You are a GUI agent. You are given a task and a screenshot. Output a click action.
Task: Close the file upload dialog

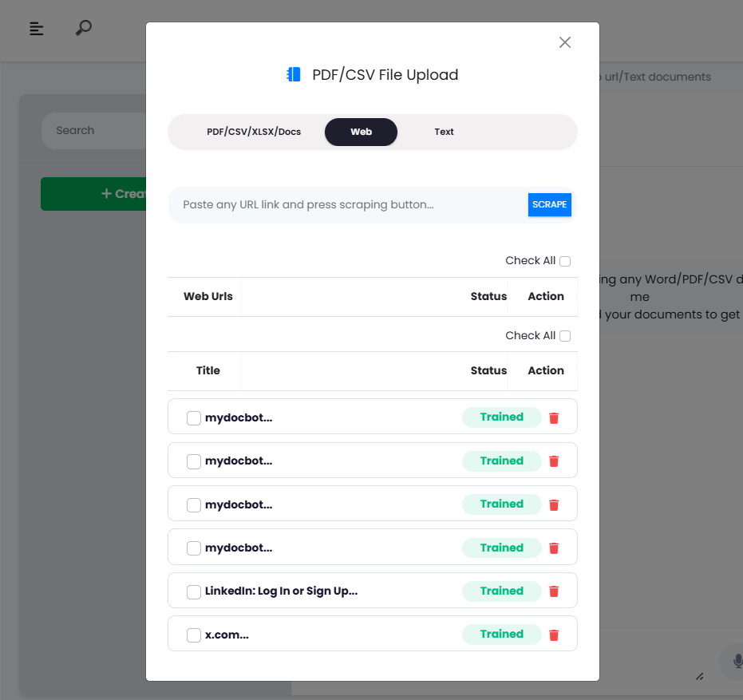(x=565, y=42)
